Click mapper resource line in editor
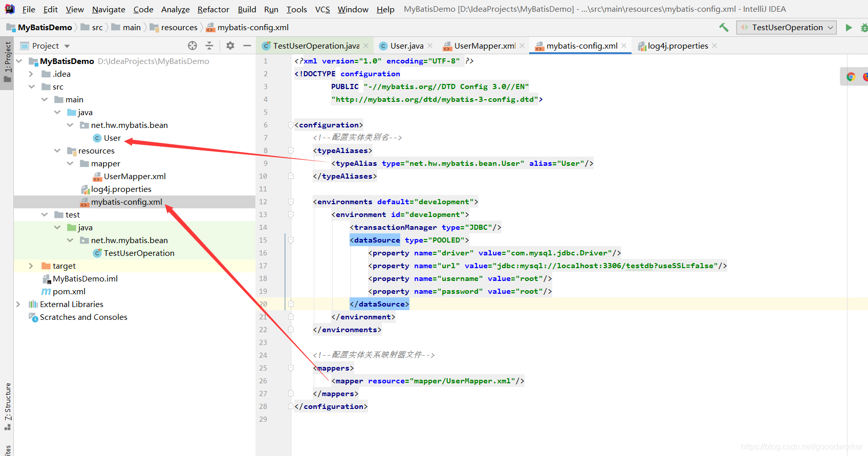 point(428,381)
